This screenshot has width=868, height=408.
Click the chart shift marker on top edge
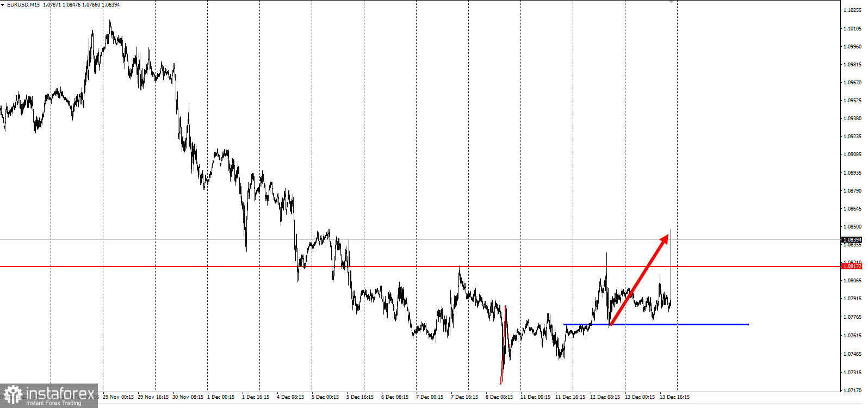(671, 2)
